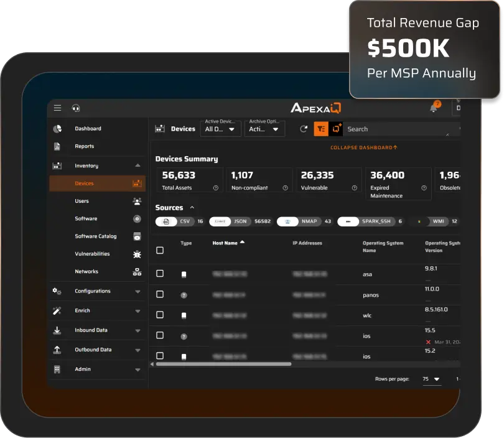The width and height of the screenshot is (504, 438).
Task: Open the Active Devices dropdown
Action: 220,129
